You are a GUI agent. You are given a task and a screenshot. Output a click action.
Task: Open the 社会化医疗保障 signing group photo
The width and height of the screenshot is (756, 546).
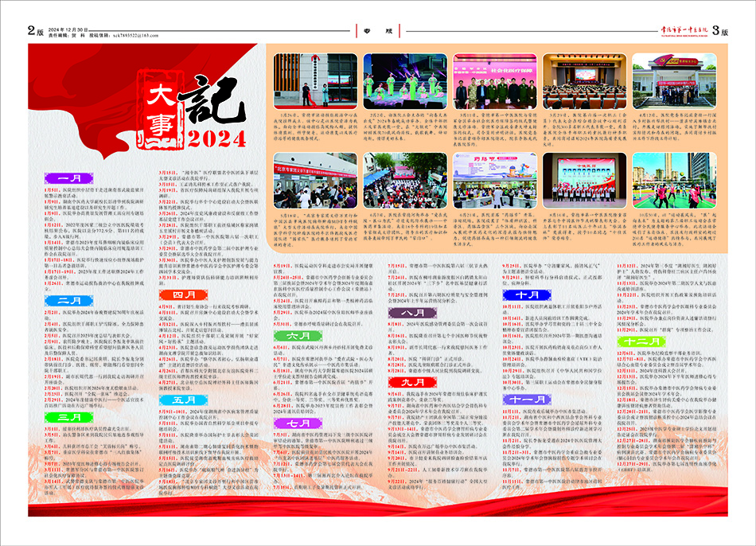pos(495,81)
